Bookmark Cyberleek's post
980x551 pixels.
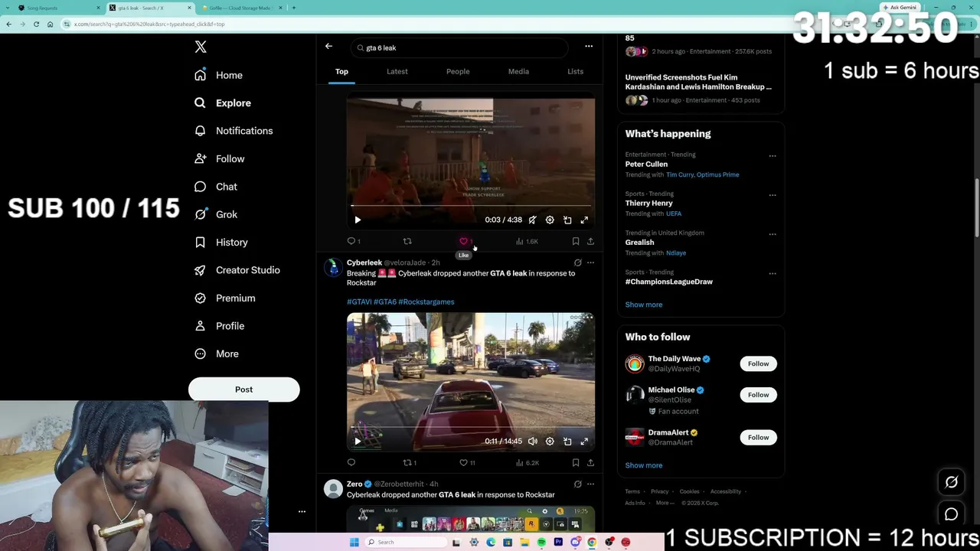pos(576,462)
